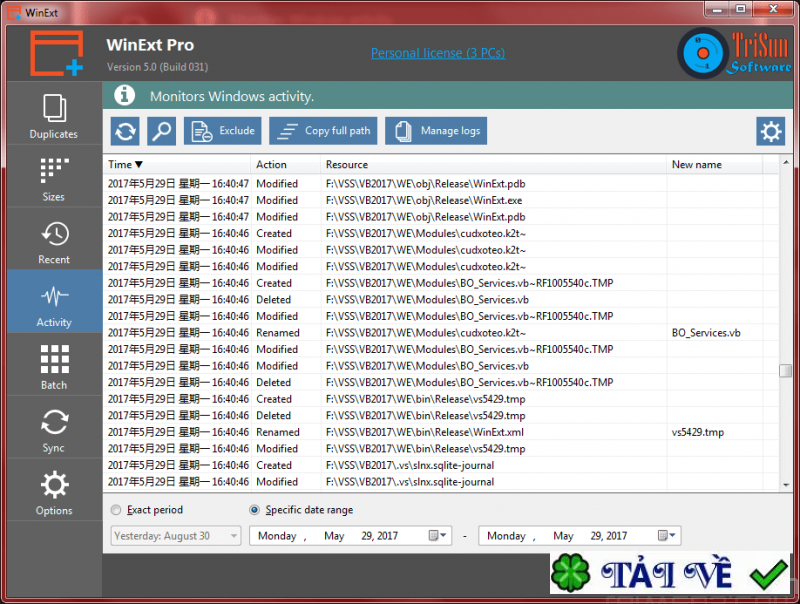Open the Yesterday: August 30 dropdown

(176, 536)
